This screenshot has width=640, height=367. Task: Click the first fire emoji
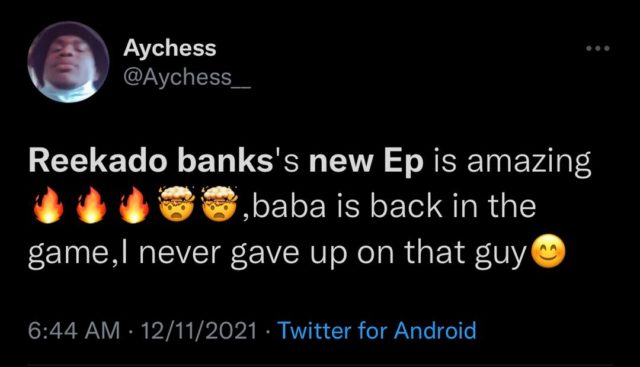pyautogui.click(x=49, y=205)
